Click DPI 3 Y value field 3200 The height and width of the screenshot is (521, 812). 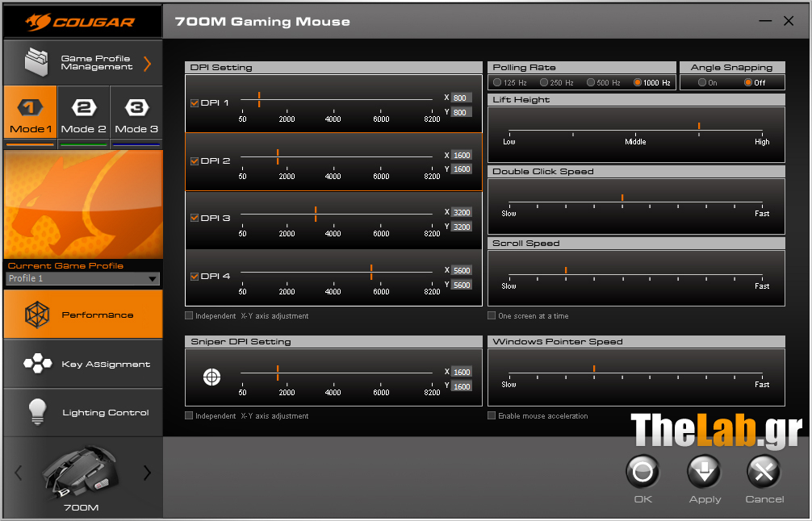pyautogui.click(x=462, y=227)
